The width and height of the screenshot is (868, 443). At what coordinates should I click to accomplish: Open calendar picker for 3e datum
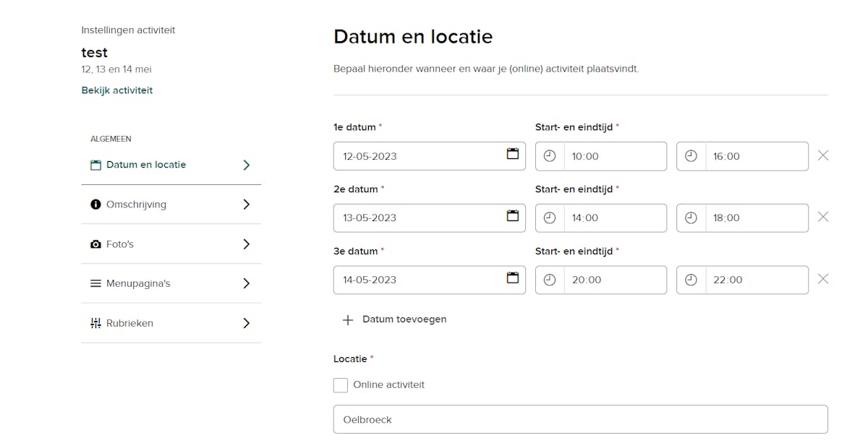point(512,278)
